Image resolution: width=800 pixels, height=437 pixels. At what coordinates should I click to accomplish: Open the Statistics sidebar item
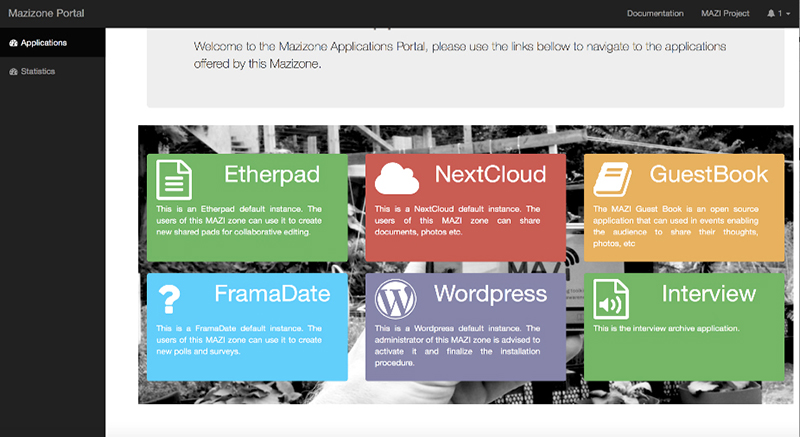pyautogui.click(x=53, y=71)
